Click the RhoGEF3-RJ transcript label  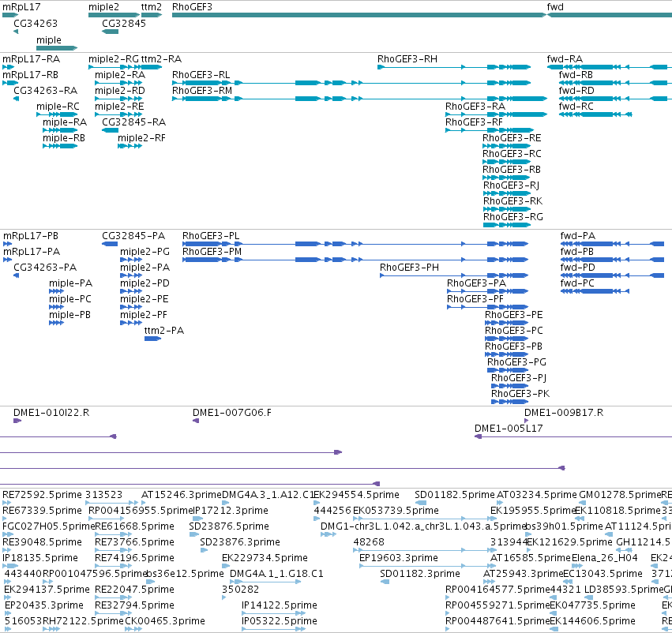[x=511, y=185]
